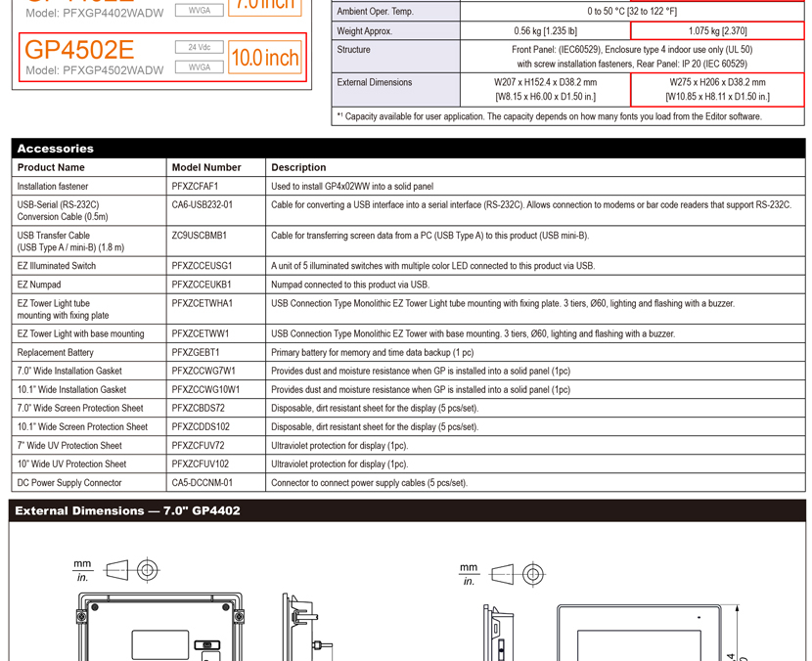Image resolution: width=812 pixels, height=661 pixels.
Task: Click model number PFXZCCEUKB1
Action: click(202, 285)
